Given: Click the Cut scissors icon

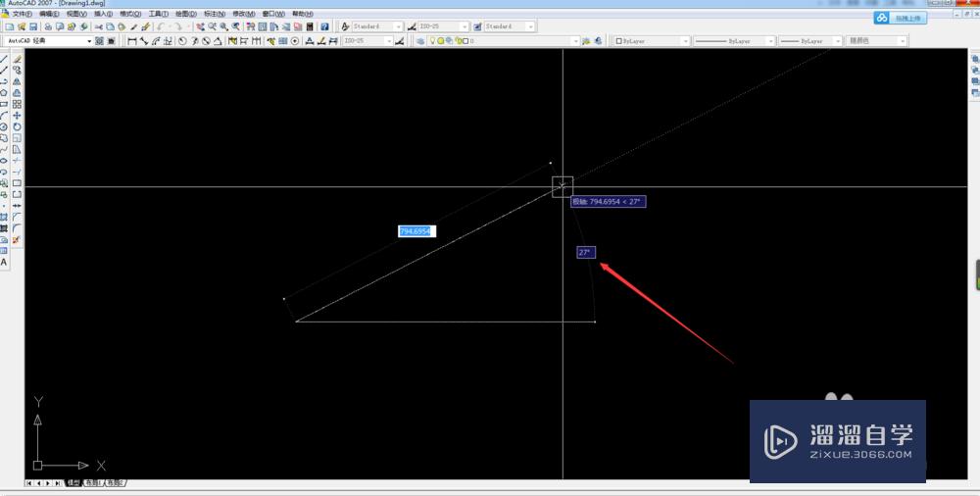Looking at the screenshot, I should (99, 26).
